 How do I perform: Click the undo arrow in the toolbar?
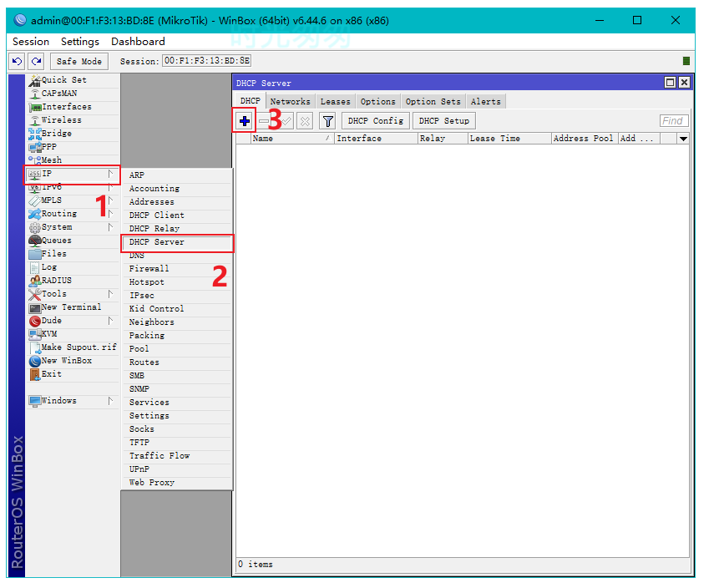[18, 61]
